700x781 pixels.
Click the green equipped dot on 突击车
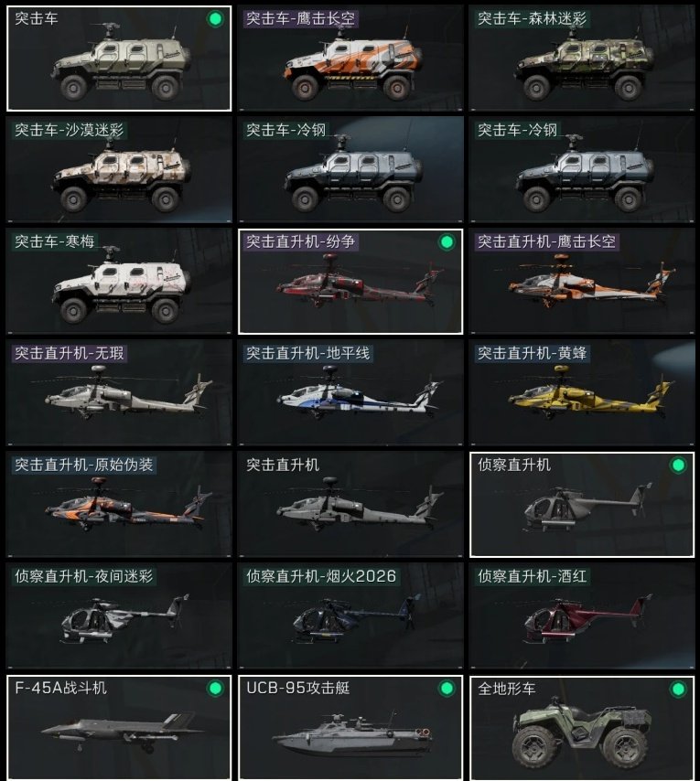[215, 19]
